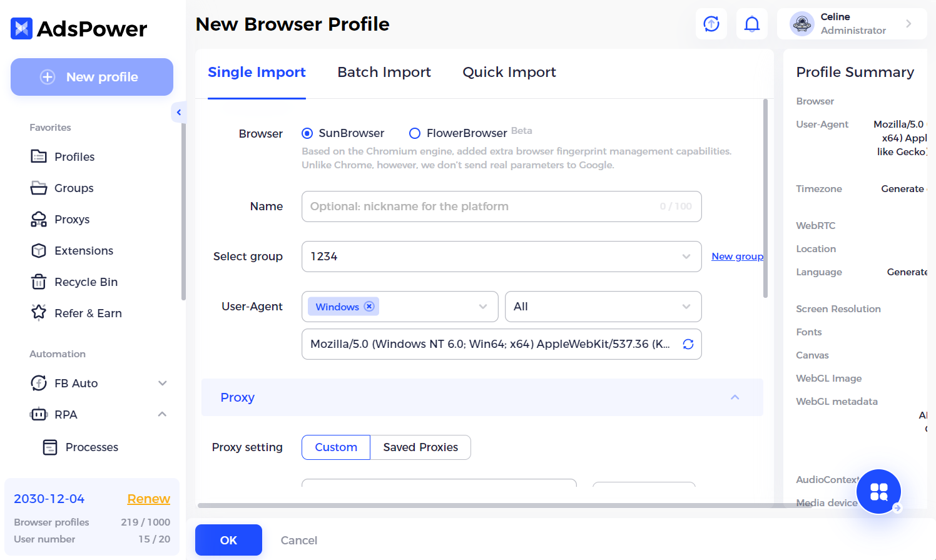Viewport: 936px width, 560px height.
Task: Choose Custom proxy setting
Action: [336, 447]
